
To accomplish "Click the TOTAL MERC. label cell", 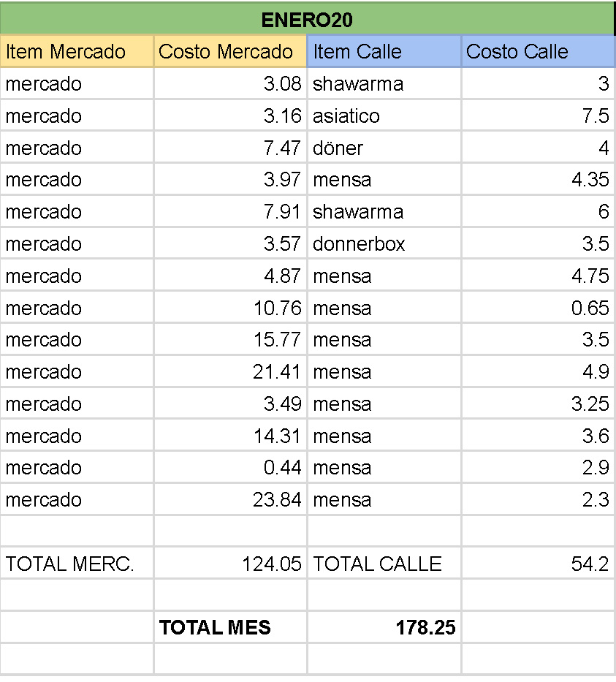I will click(77, 564).
